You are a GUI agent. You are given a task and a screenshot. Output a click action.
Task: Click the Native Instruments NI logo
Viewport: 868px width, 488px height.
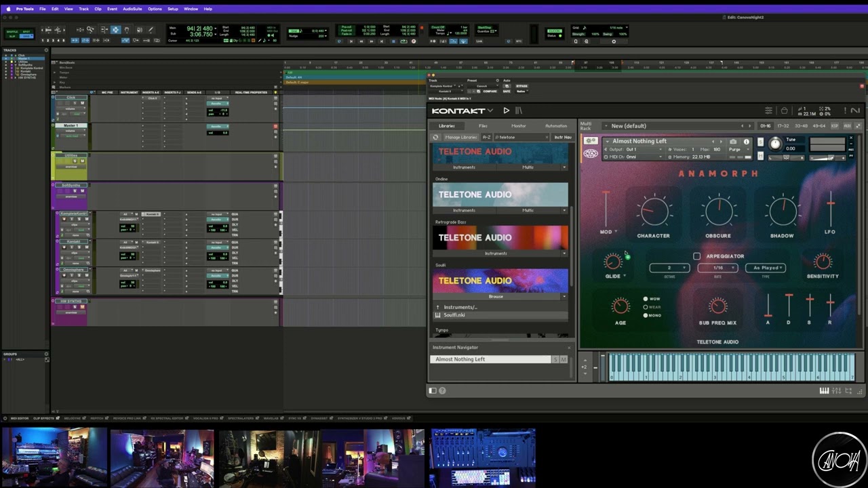click(x=855, y=110)
